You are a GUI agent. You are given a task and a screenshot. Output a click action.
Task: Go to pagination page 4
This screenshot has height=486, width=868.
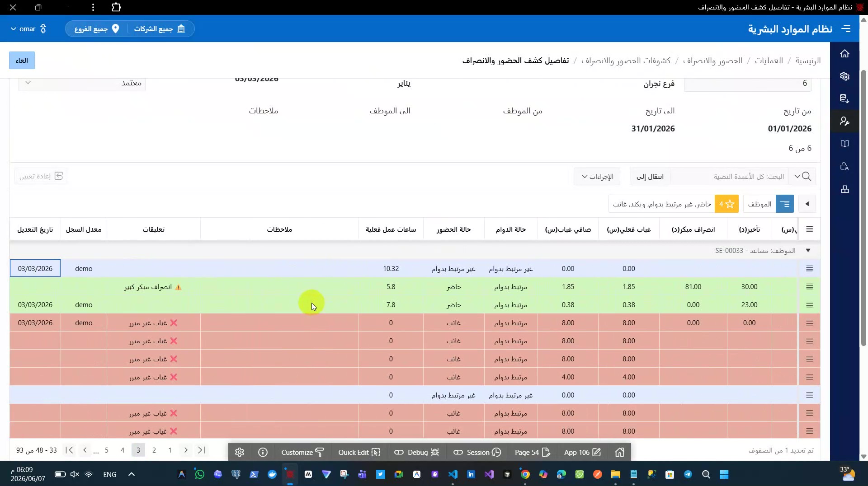coord(123,450)
